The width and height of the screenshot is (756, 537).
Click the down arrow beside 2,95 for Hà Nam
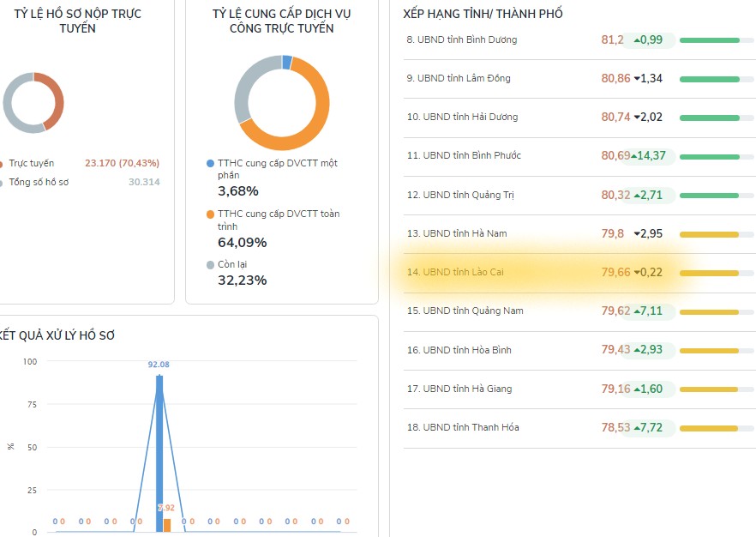(637, 233)
